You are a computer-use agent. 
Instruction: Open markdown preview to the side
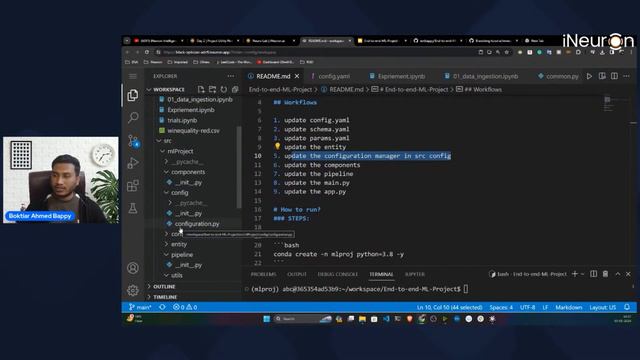click(602, 76)
